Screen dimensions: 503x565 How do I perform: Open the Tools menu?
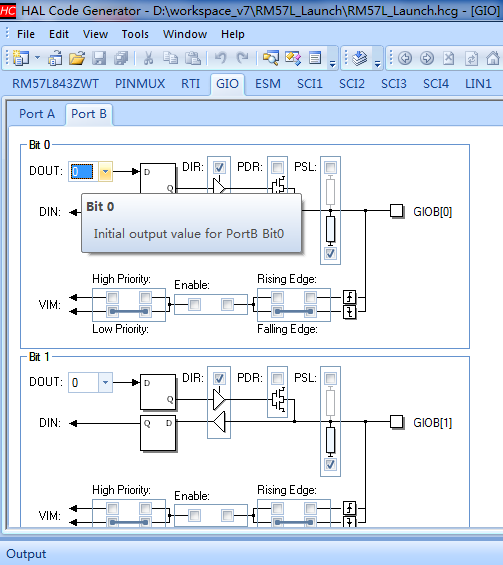tap(135, 34)
